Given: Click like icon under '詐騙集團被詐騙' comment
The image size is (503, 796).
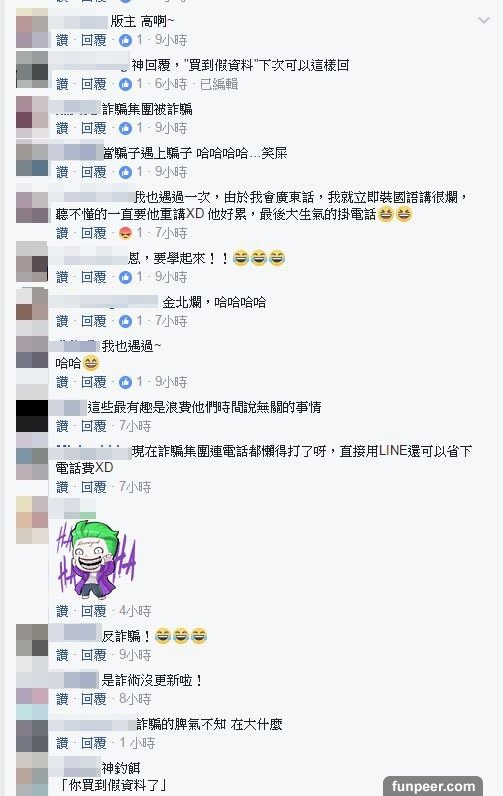Looking at the screenshot, I should (x=125, y=128).
